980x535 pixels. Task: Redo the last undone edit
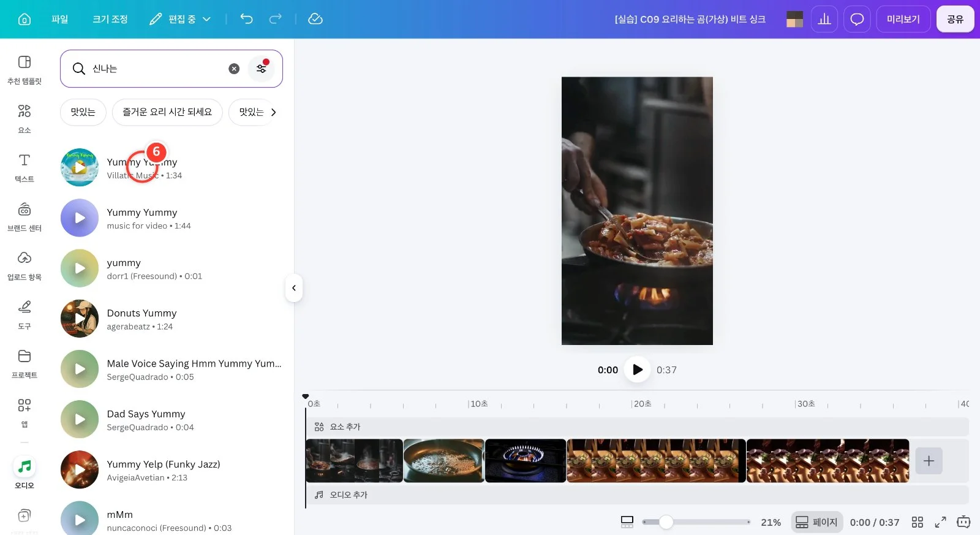tap(276, 19)
